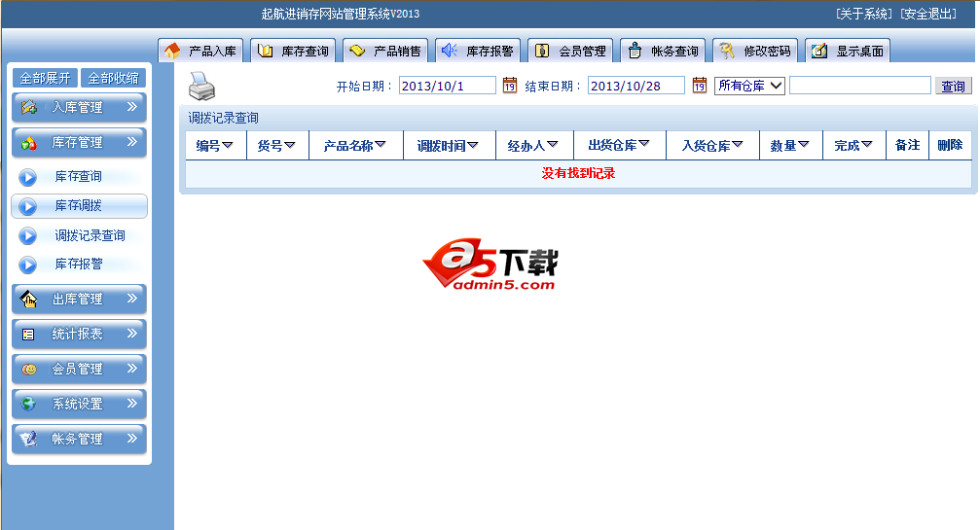Open the 帐务查询 top tab

tap(663, 51)
